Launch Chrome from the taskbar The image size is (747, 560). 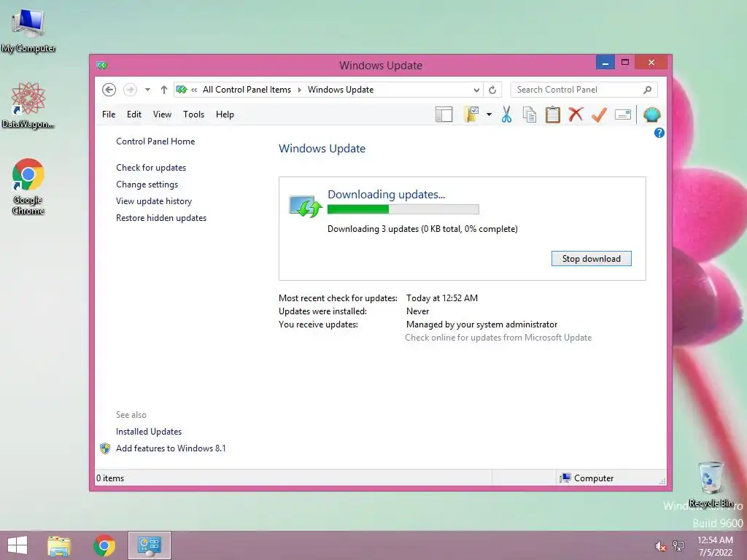point(104,545)
